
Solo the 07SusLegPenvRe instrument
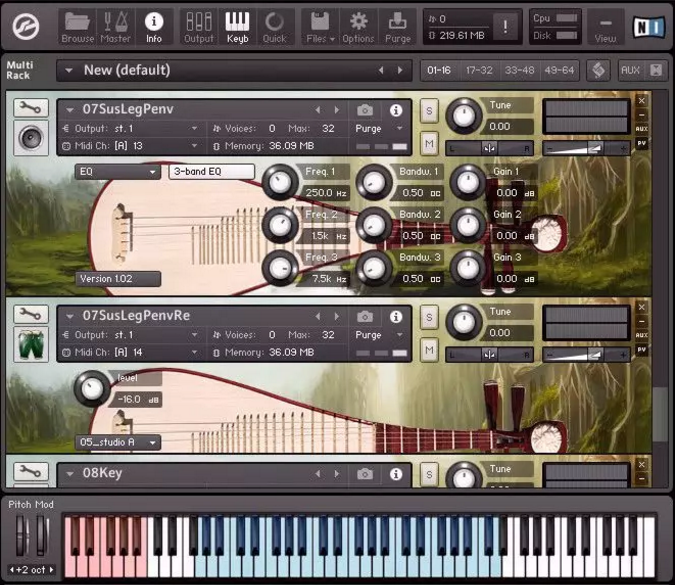429,317
